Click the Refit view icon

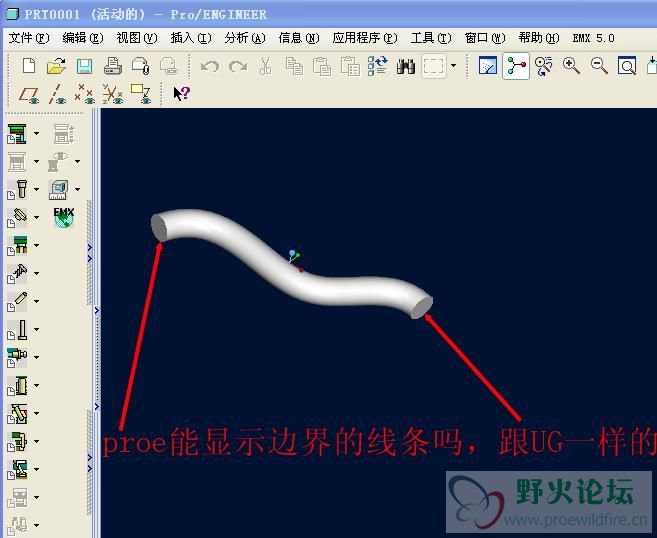(627, 66)
